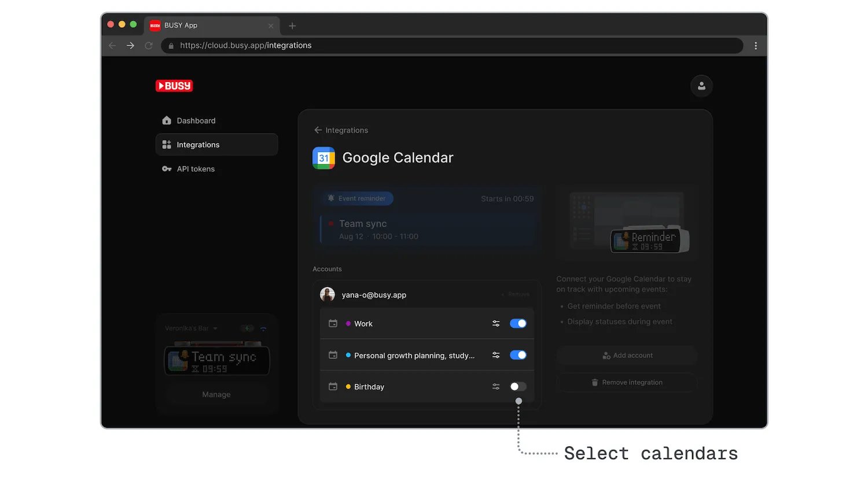
Task: Click the "Display statuses during event" bullet text
Action: [620, 321]
